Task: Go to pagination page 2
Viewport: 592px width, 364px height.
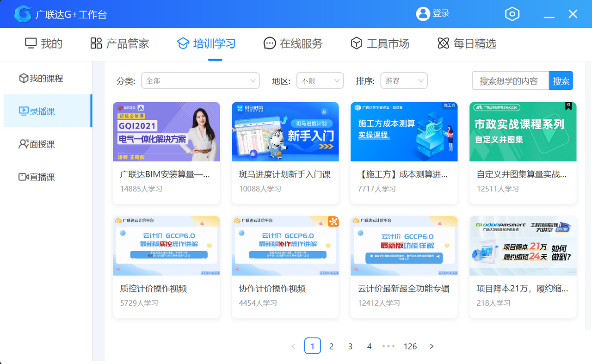Action: click(x=331, y=345)
